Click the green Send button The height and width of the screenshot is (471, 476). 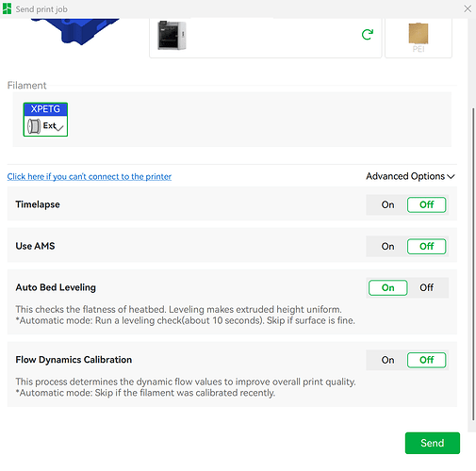coord(433,443)
